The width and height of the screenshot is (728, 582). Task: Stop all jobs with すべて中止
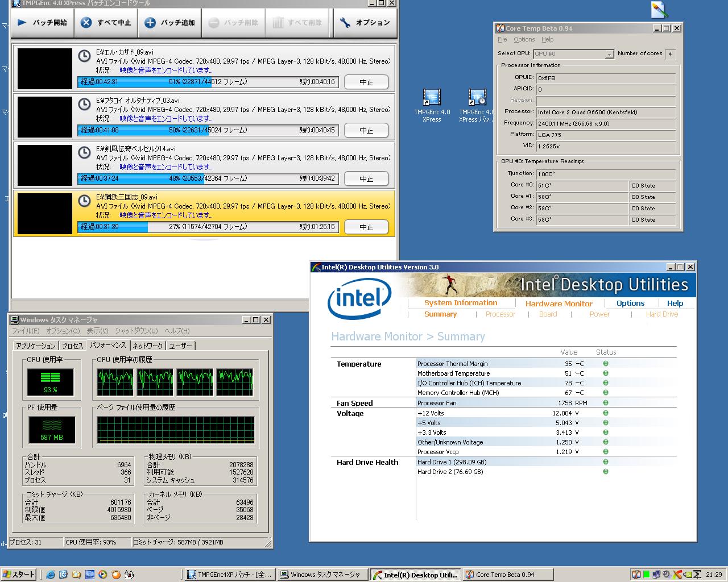coord(106,23)
